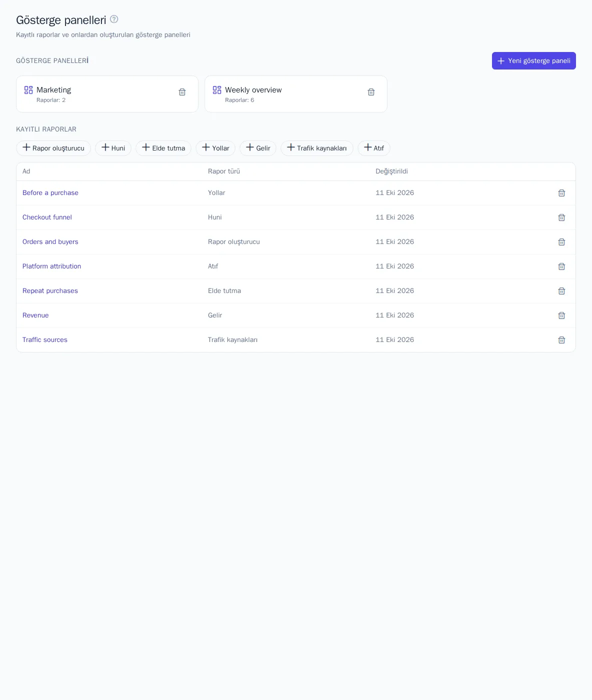The image size is (592, 700).
Task: Create a new Yollar report
Action: click(215, 148)
